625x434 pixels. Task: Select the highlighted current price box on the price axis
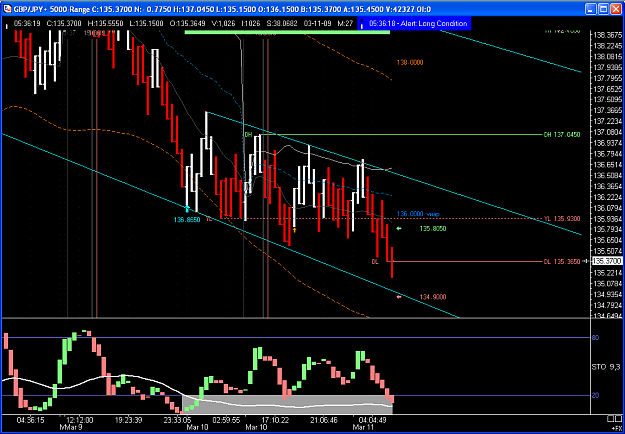tap(607, 261)
